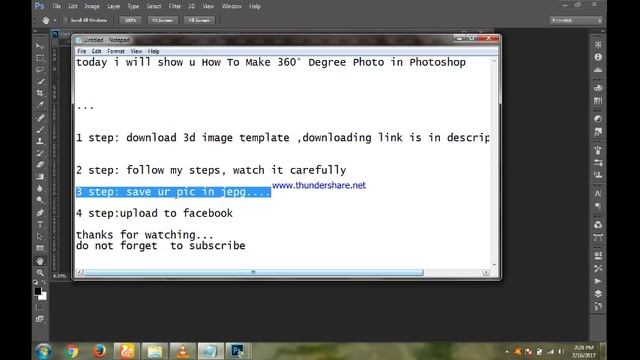640x360 pixels.
Task: Click 'do not forget to subscribe' text
Action: [x=160, y=246]
